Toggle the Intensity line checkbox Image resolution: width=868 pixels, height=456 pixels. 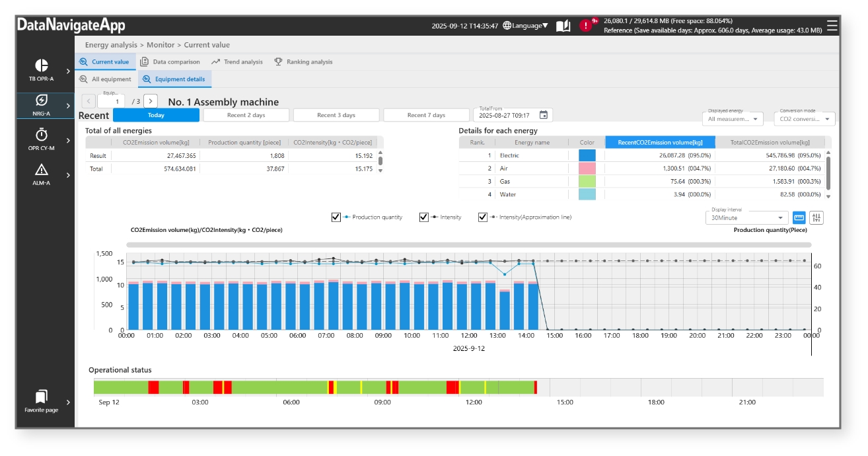(424, 217)
